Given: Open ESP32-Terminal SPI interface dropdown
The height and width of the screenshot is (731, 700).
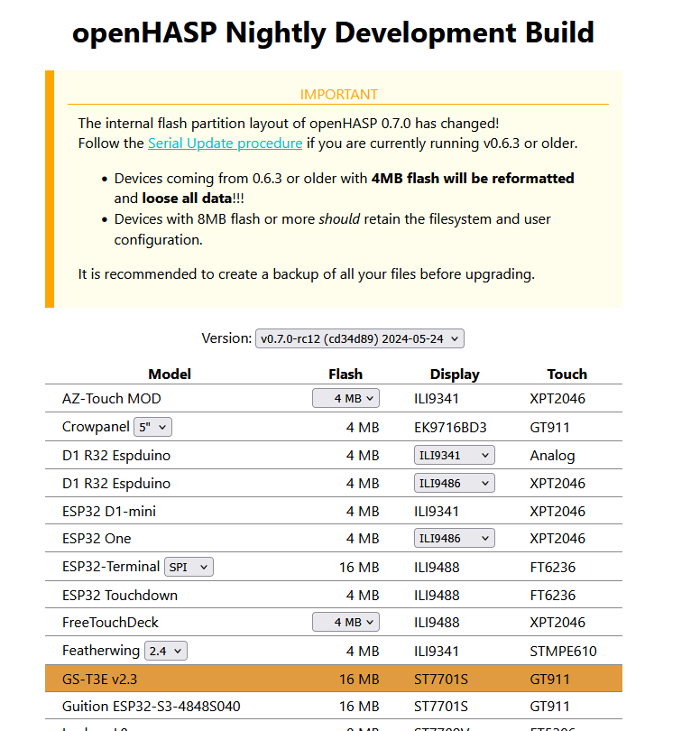Looking at the screenshot, I should (x=189, y=568).
